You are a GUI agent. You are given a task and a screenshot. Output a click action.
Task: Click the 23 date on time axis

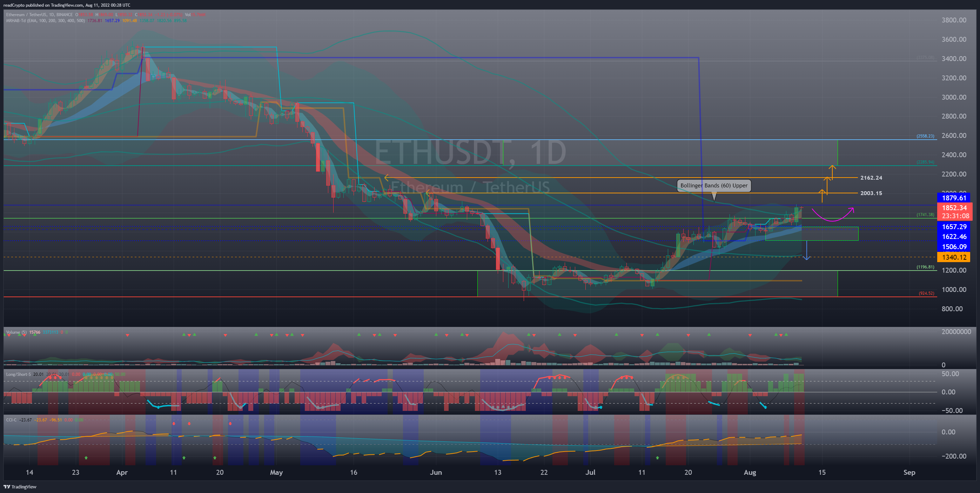[76, 472]
